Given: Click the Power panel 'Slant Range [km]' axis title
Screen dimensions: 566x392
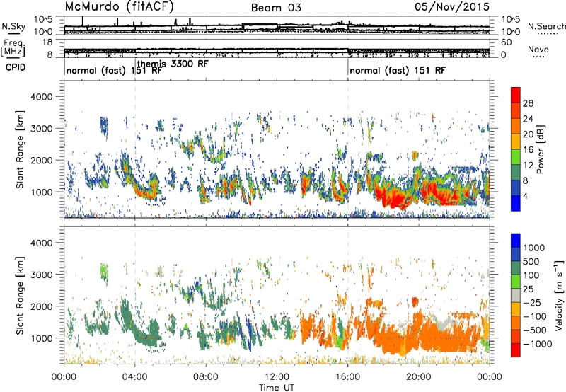Looking at the screenshot, I should (x=20, y=149).
